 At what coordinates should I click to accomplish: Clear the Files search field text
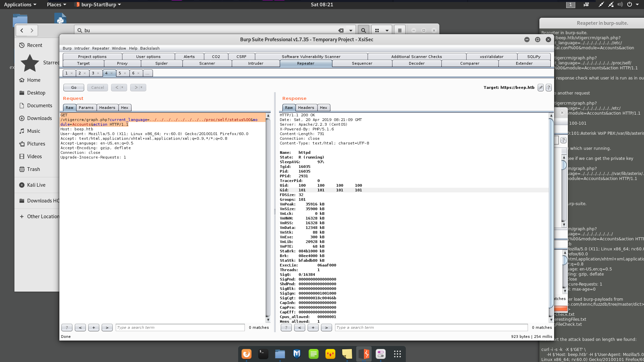point(341,30)
